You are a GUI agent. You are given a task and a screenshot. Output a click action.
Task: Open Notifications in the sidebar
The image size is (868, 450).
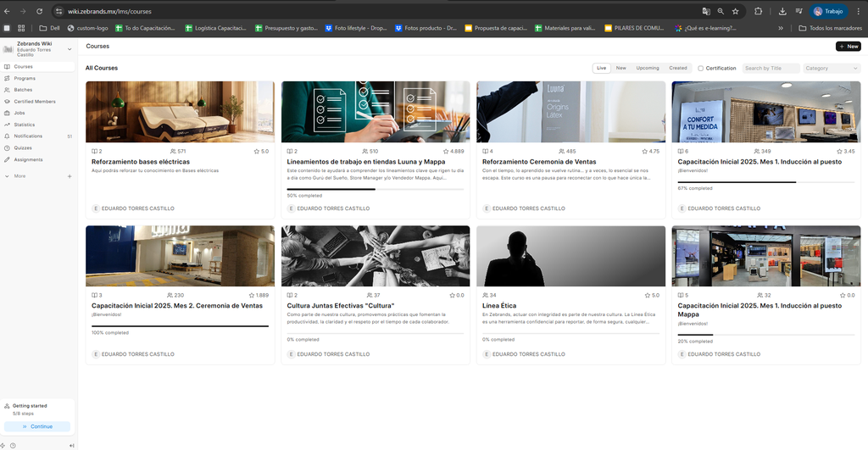point(37,136)
